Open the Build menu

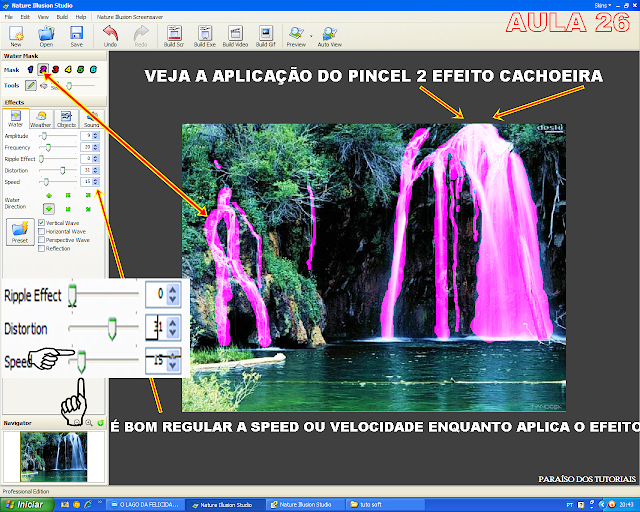tap(62, 17)
